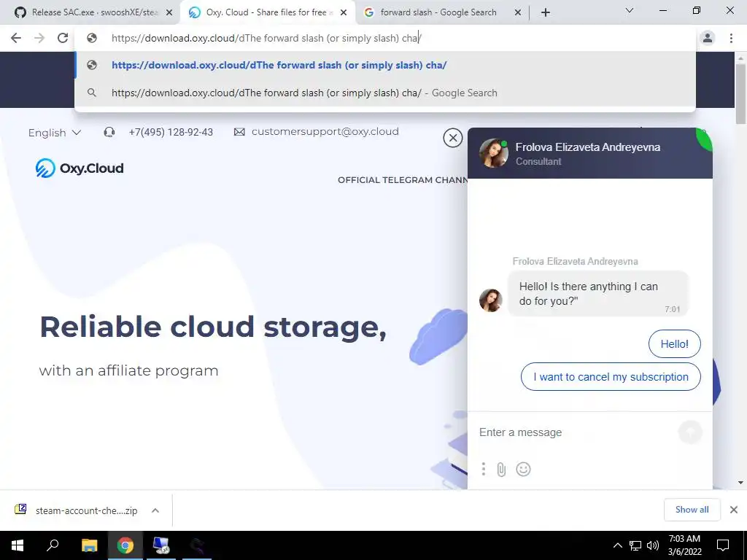The image size is (747, 560).
Task: Open the taskbar clock showing 7:03 AM
Action: (684, 545)
